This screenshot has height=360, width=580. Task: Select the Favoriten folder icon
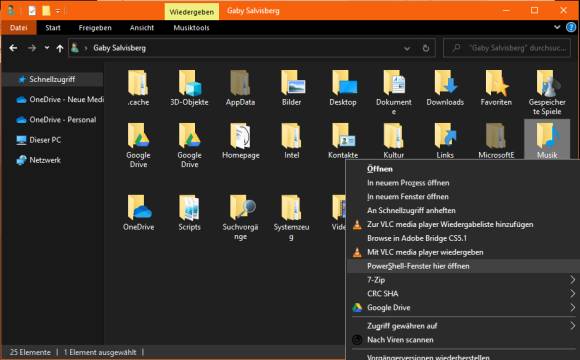point(496,83)
